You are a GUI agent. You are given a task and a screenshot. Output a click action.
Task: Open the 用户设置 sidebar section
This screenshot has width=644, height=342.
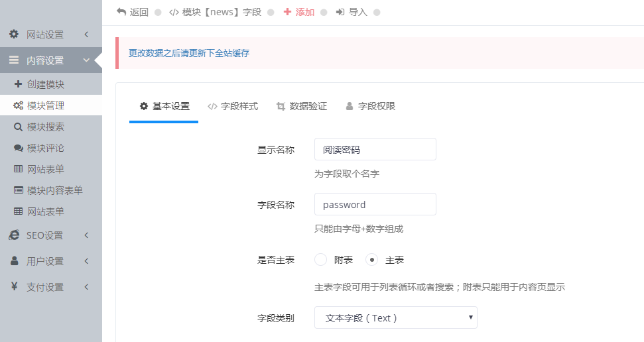click(51, 260)
